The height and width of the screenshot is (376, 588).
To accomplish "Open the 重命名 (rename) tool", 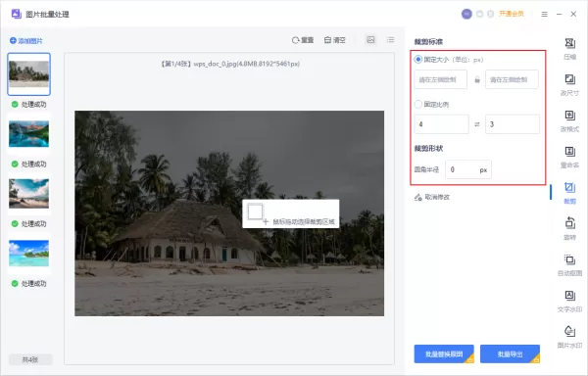I will (569, 157).
